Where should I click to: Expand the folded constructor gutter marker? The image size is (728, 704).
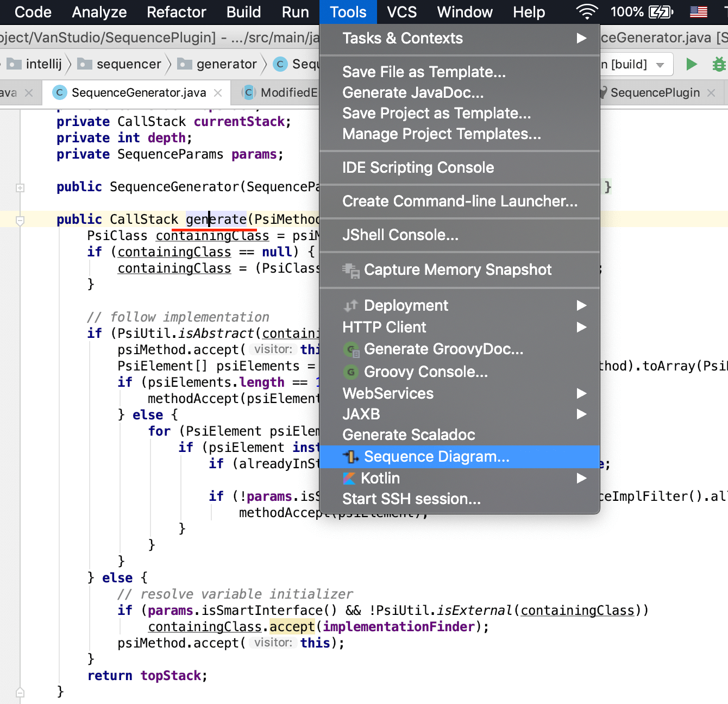click(20, 188)
